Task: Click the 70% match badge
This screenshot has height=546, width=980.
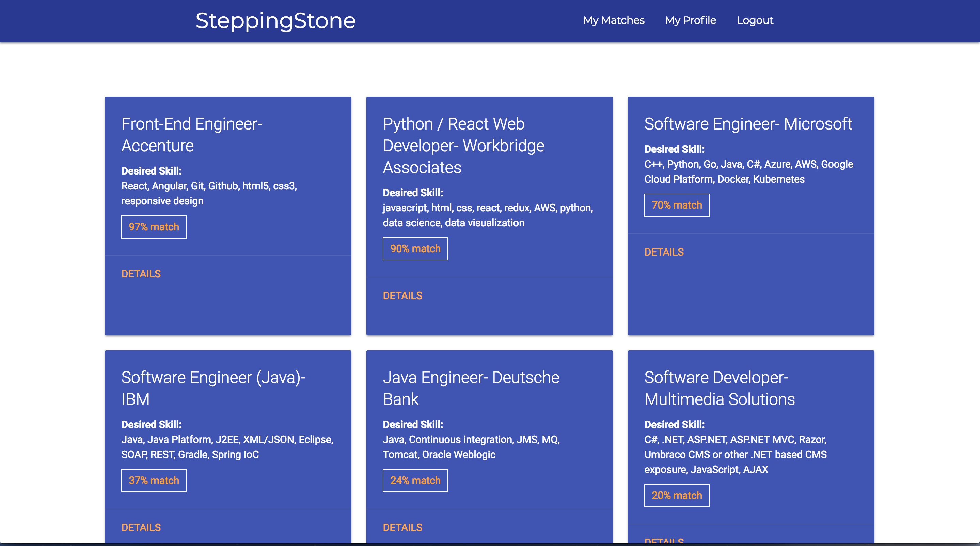Action: click(676, 205)
